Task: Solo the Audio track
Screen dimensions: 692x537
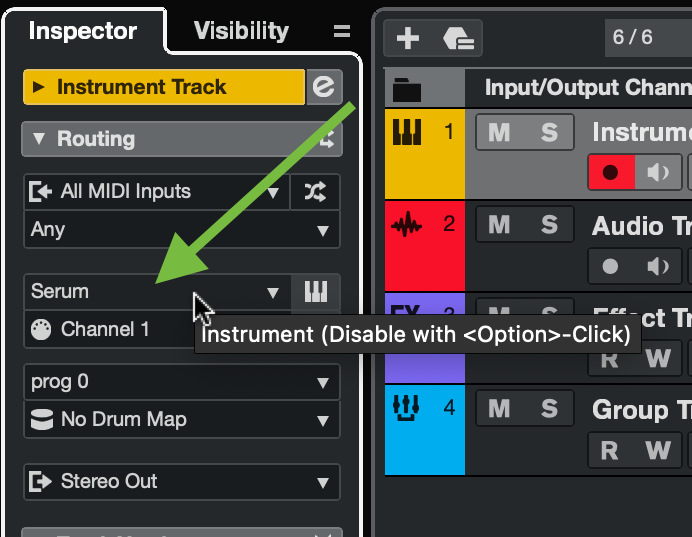Action: point(549,225)
